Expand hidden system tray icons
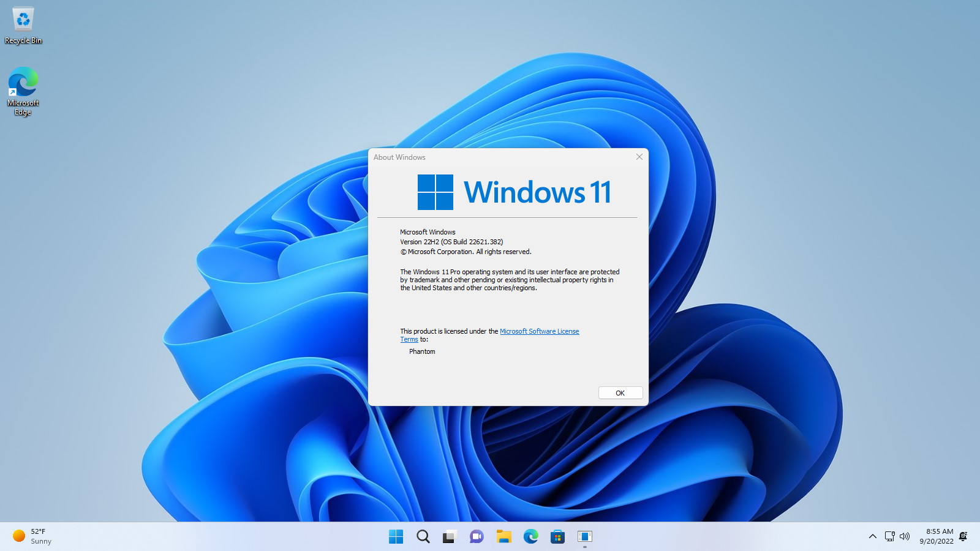The image size is (980, 551). (x=872, y=536)
